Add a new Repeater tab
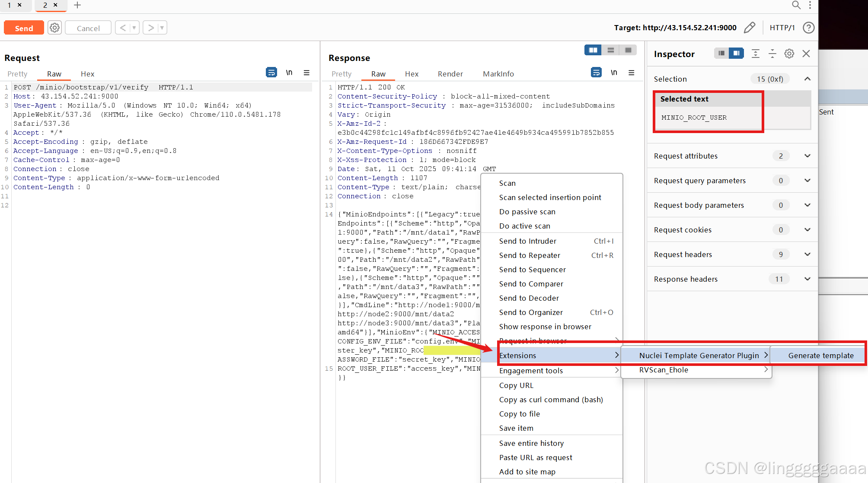The width and height of the screenshot is (868, 483). click(x=77, y=5)
